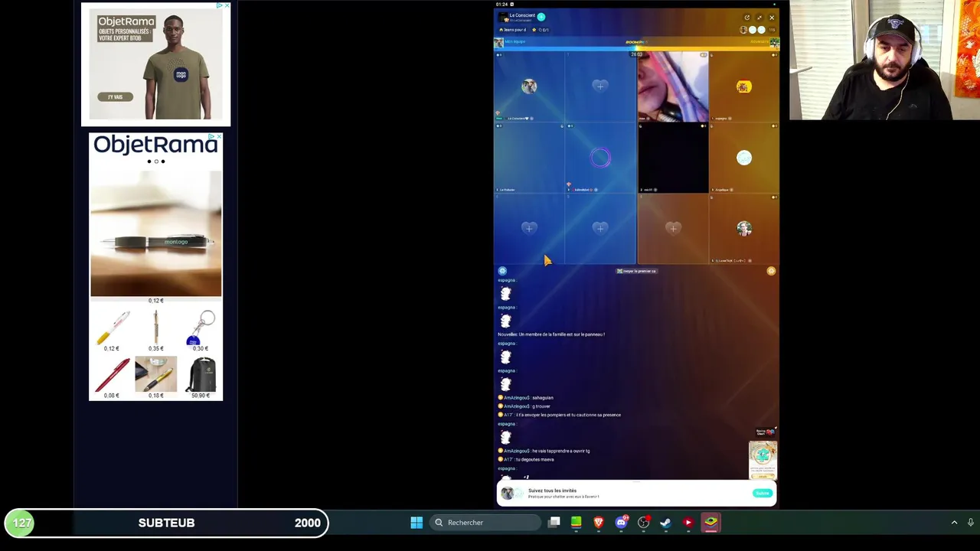Click the microphone icon in the system tray
This screenshot has width=980, height=551.
(x=971, y=523)
